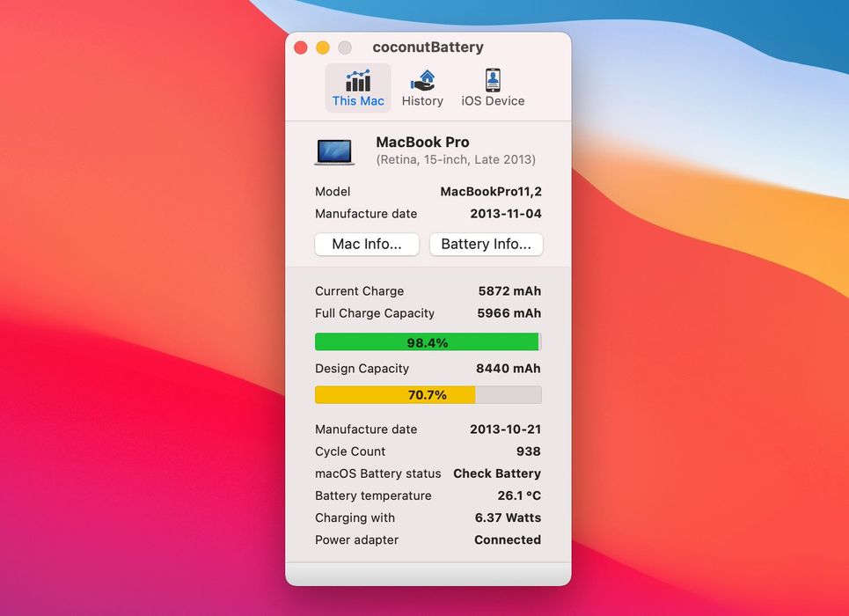
Task: Click the Current Charge label
Action: pyautogui.click(x=360, y=291)
